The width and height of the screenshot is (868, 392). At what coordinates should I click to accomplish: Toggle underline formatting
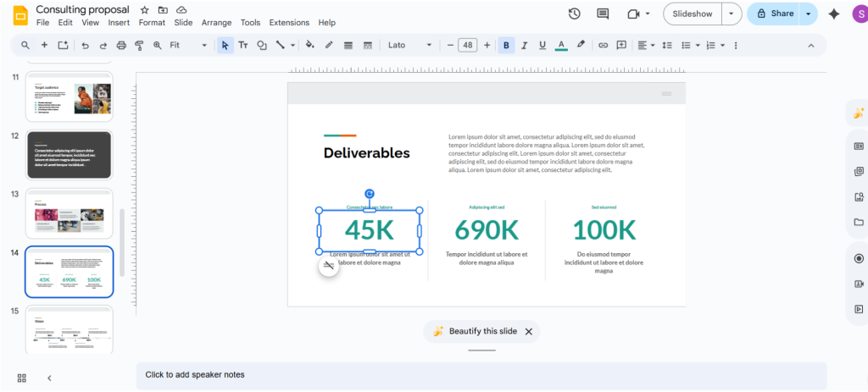(x=542, y=45)
